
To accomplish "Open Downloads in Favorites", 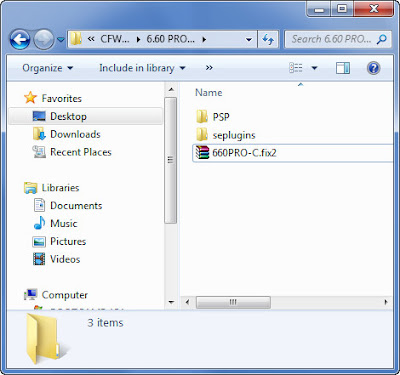I will tap(75, 134).
